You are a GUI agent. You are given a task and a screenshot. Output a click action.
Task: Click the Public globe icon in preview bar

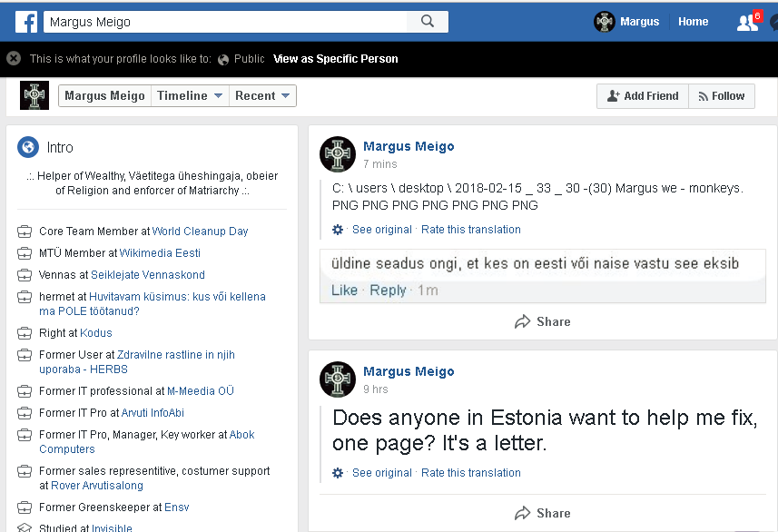tap(223, 60)
